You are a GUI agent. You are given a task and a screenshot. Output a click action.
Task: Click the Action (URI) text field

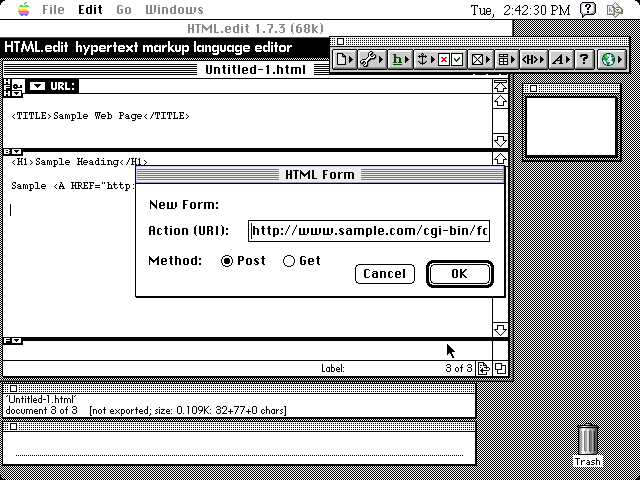[369, 231]
